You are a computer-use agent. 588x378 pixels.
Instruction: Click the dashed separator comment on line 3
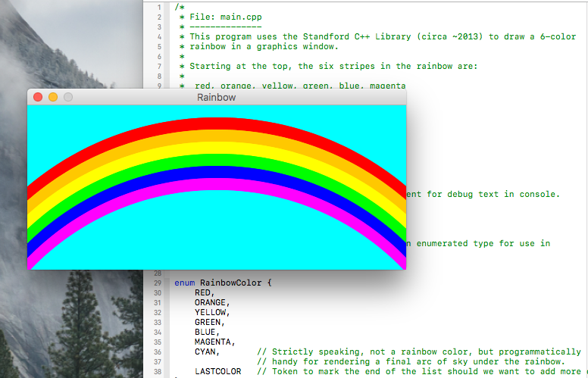tap(225, 27)
